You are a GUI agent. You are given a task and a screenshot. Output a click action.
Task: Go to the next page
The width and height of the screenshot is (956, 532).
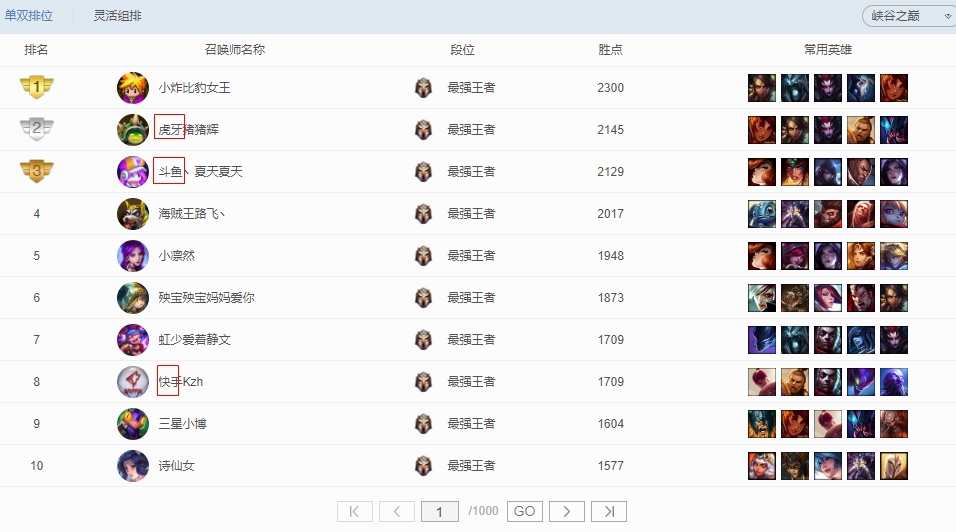click(x=566, y=511)
